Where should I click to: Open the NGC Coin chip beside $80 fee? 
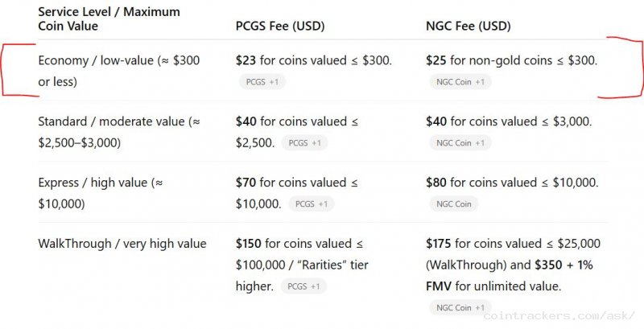(x=452, y=204)
